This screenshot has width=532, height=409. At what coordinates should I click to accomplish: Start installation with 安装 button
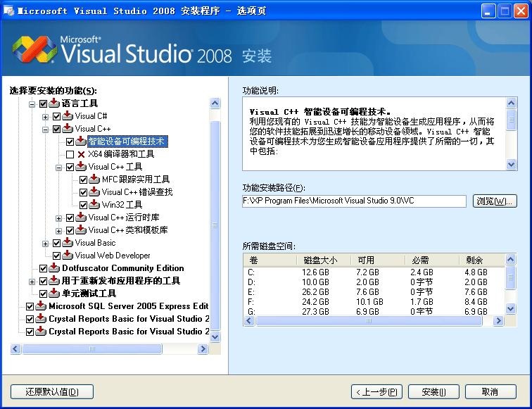pyautogui.click(x=433, y=392)
